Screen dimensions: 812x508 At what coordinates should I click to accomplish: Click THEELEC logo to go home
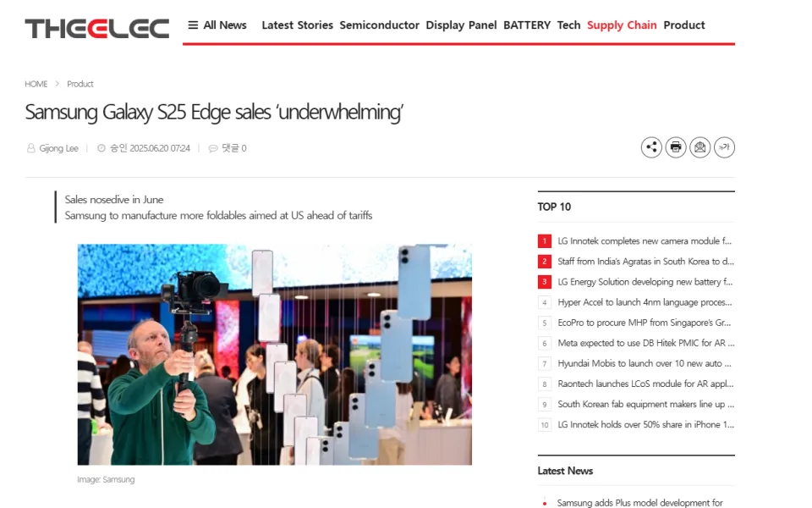[96, 29]
